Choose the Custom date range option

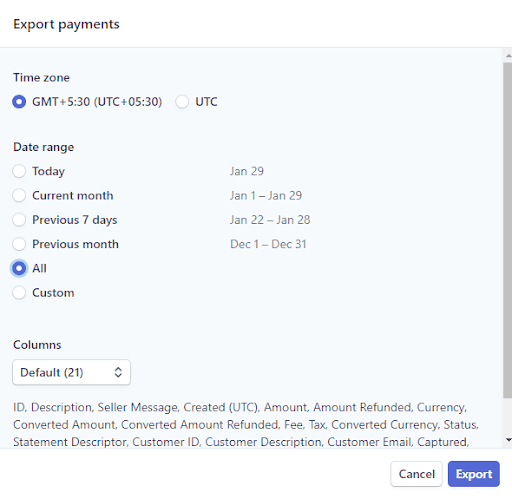tap(19, 293)
